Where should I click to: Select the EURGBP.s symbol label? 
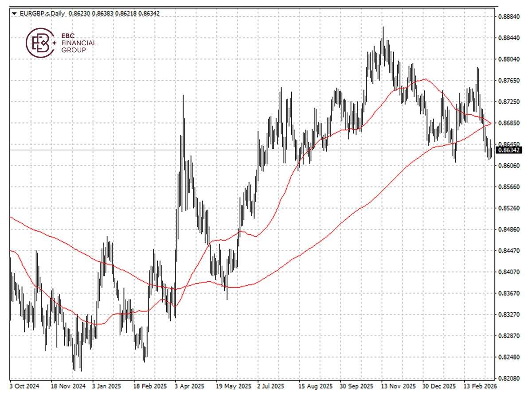click(35, 14)
